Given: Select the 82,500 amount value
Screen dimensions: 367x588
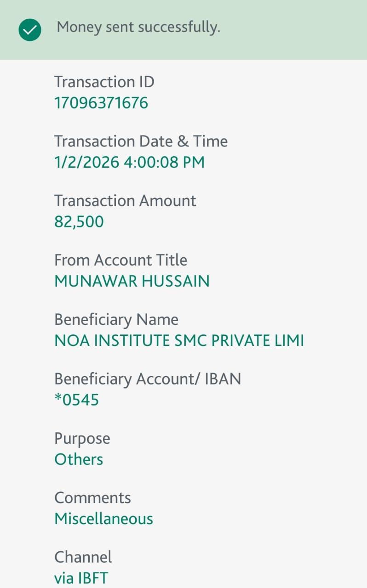Looking at the screenshot, I should (79, 222).
